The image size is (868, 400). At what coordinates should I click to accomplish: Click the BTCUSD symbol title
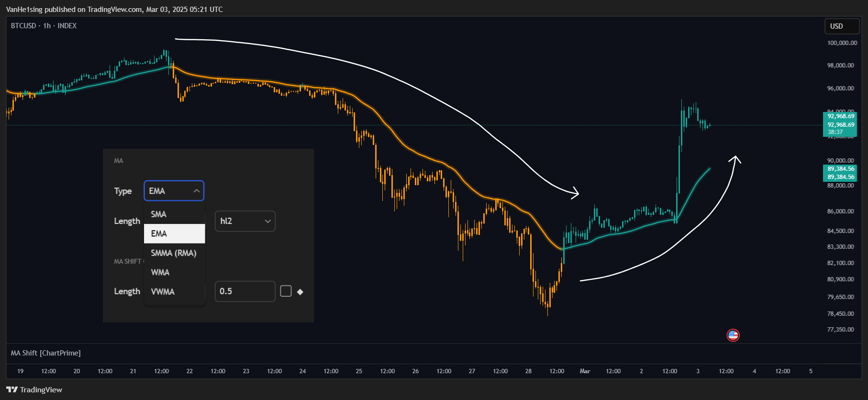(x=23, y=26)
